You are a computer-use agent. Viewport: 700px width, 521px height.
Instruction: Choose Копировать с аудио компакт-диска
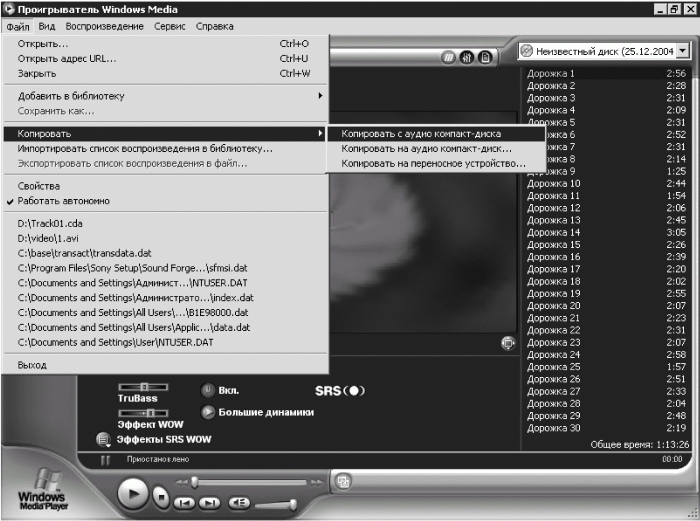[x=421, y=133]
